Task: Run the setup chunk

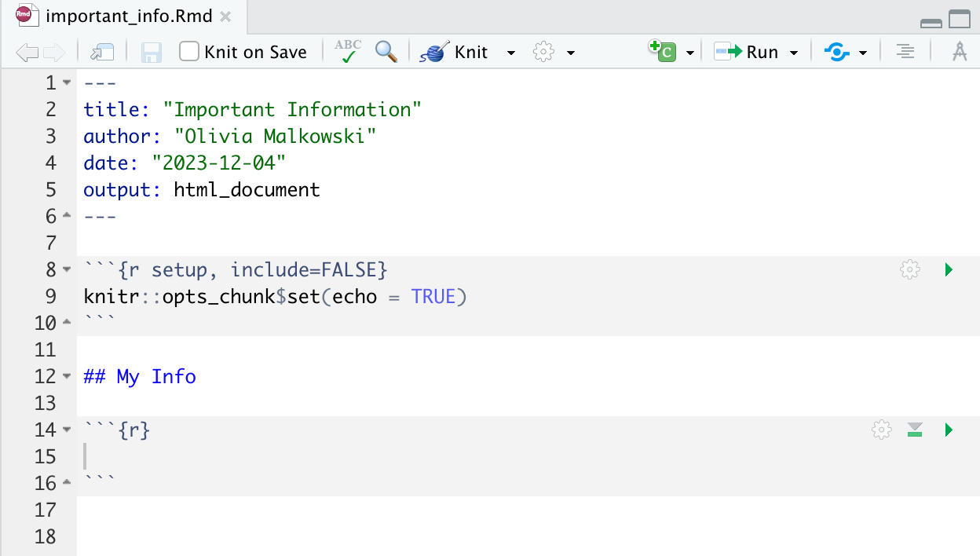Action: point(949,270)
